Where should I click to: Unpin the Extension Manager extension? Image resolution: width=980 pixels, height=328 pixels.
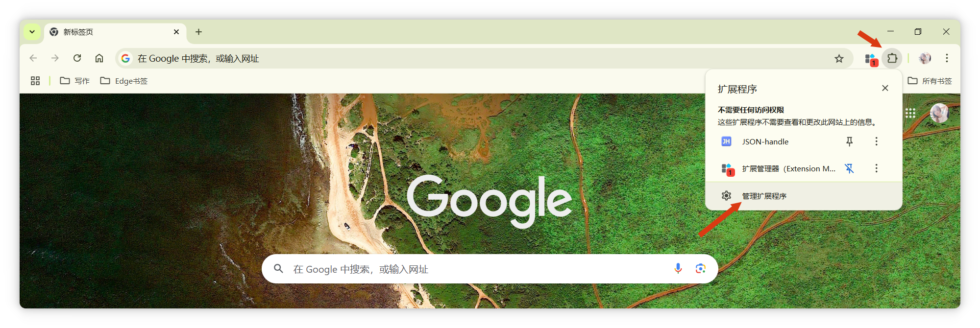(x=849, y=168)
